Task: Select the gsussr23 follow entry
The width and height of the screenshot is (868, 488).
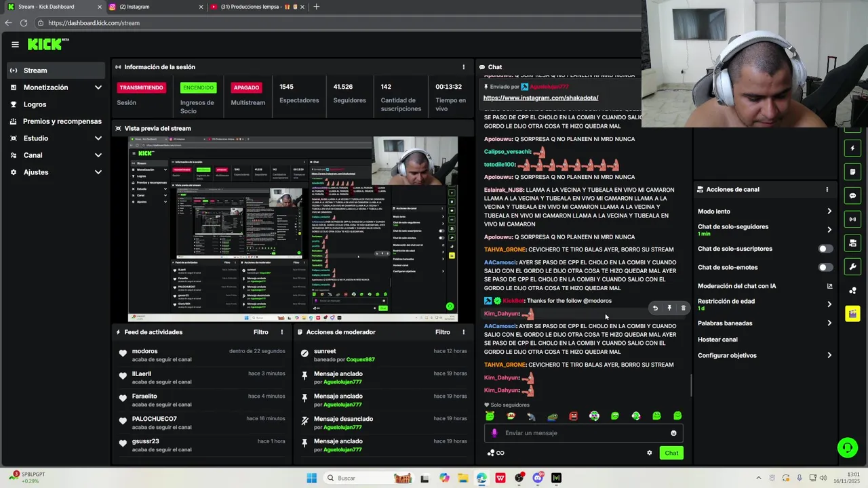Action: [202, 445]
